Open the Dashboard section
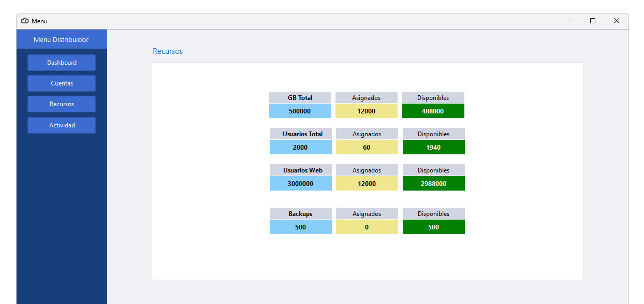This screenshot has height=304, width=644. [x=62, y=63]
